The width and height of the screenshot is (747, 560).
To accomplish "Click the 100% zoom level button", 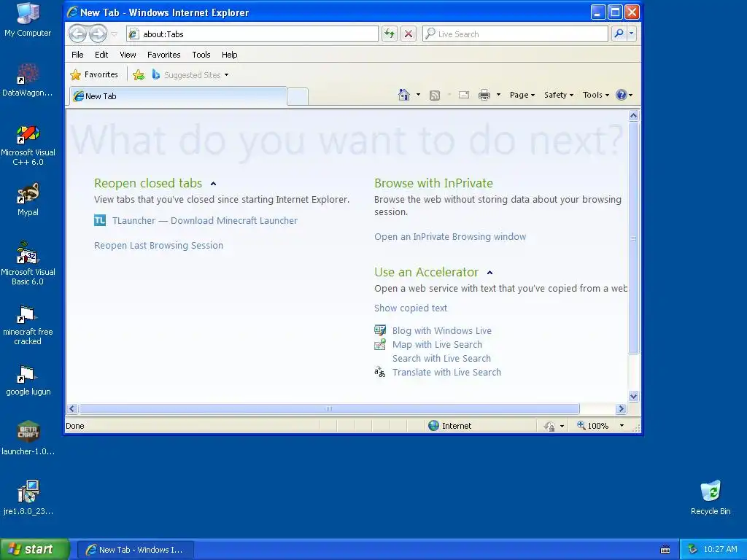I will (592, 426).
